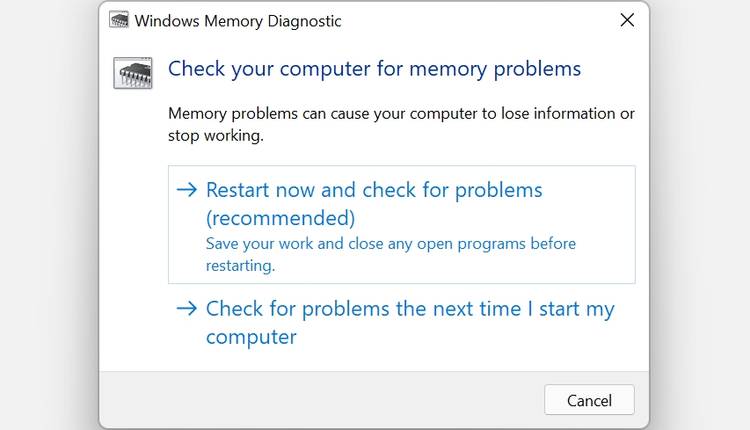
Task: Click the "stop working." line of the description
Action: 215,136
